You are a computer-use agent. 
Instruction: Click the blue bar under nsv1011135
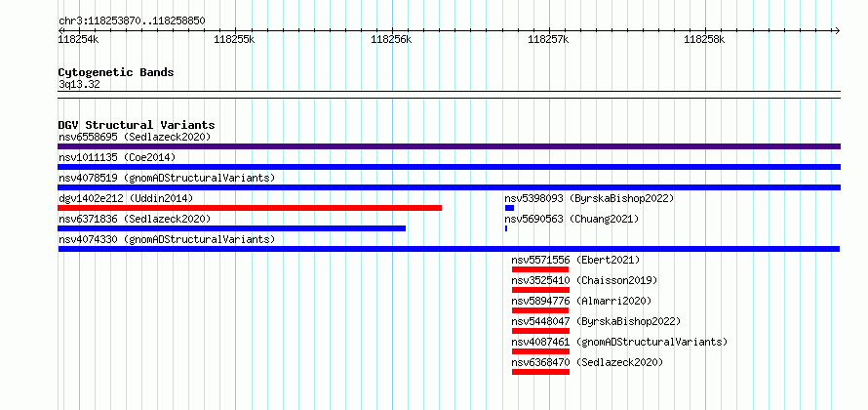coord(449,167)
